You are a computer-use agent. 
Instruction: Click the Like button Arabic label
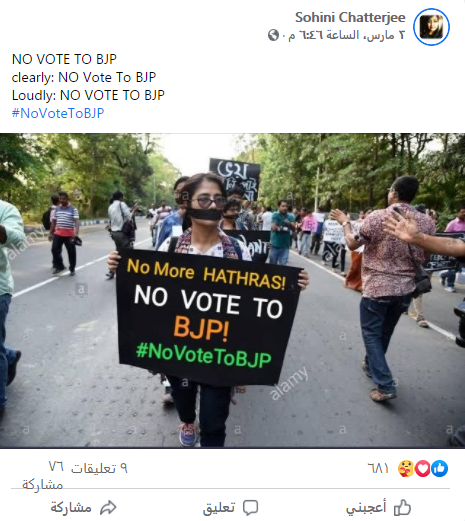(366, 508)
